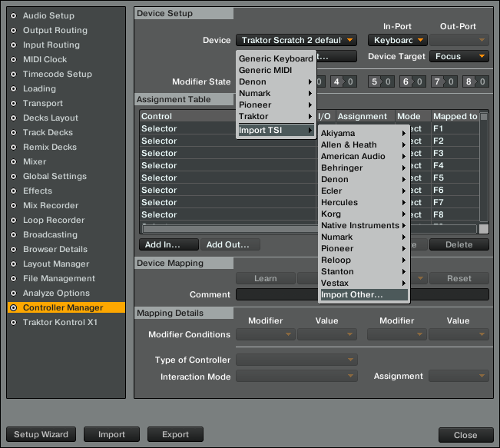Open Layout Manager page
The height and width of the screenshot is (448, 500).
(56, 264)
